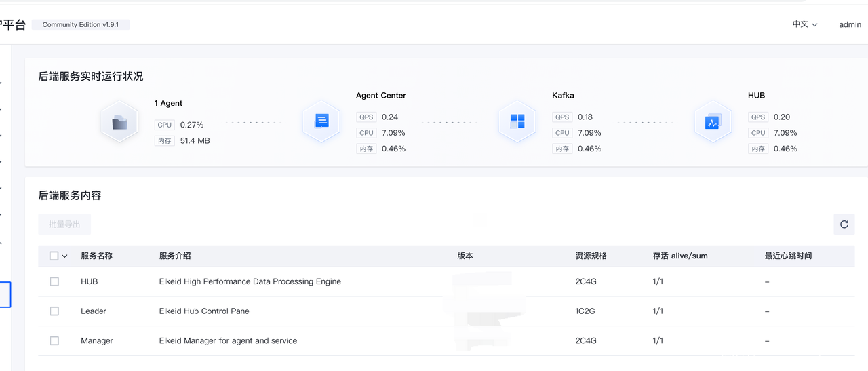Click the 内存 tag under Kafka
This screenshot has height=371, width=868.
pos(562,149)
